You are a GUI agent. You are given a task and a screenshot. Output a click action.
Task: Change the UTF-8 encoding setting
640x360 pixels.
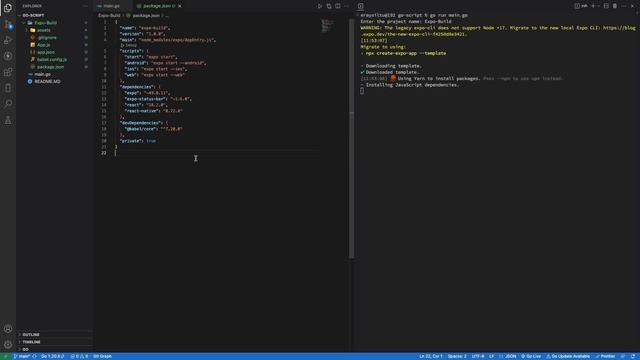[478, 356]
